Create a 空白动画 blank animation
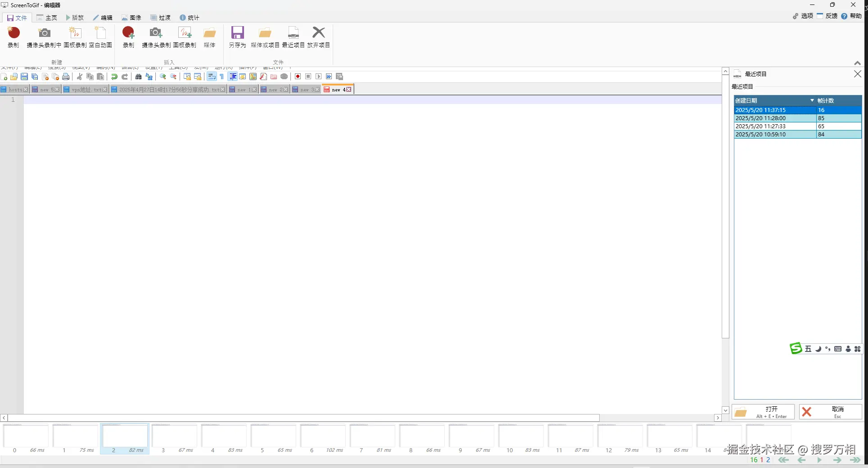The width and height of the screenshot is (868, 468). [100, 37]
